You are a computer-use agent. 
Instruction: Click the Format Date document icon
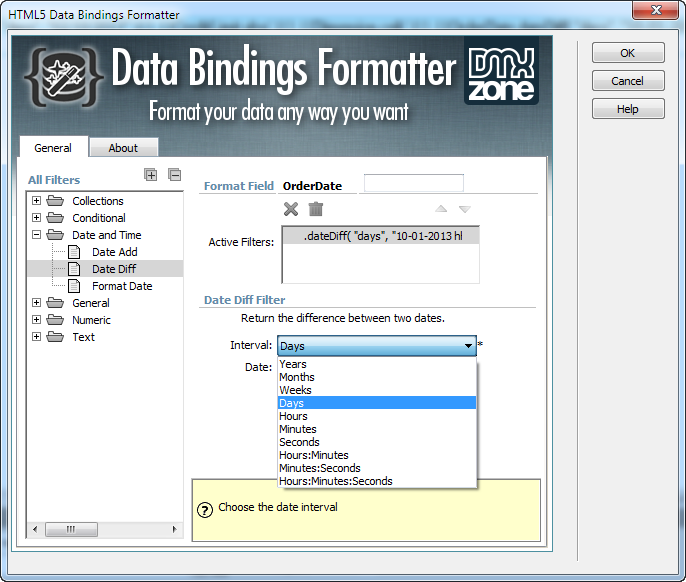point(74,286)
